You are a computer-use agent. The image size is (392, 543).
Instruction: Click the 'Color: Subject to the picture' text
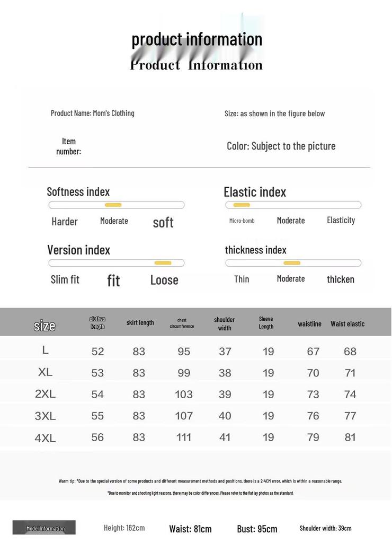click(281, 146)
